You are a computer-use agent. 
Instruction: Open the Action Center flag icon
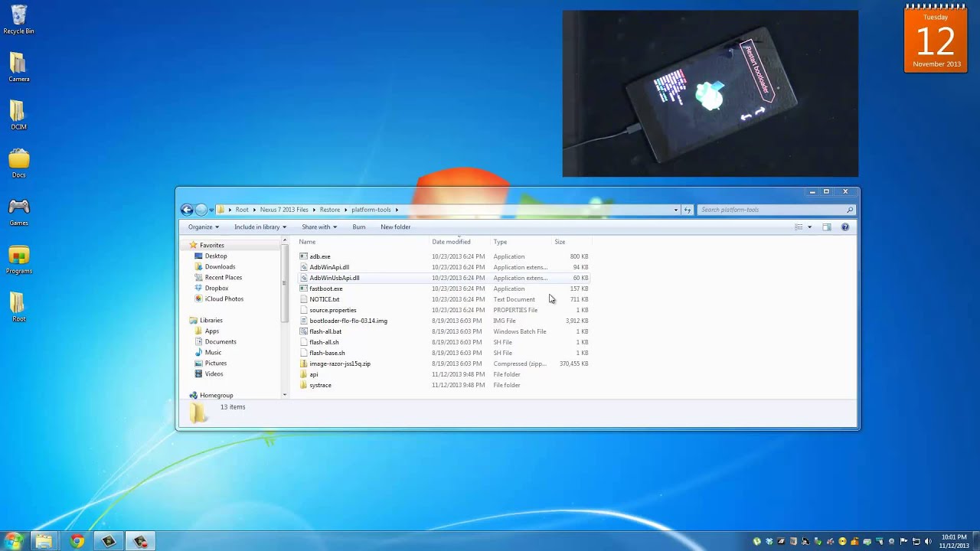tap(904, 542)
